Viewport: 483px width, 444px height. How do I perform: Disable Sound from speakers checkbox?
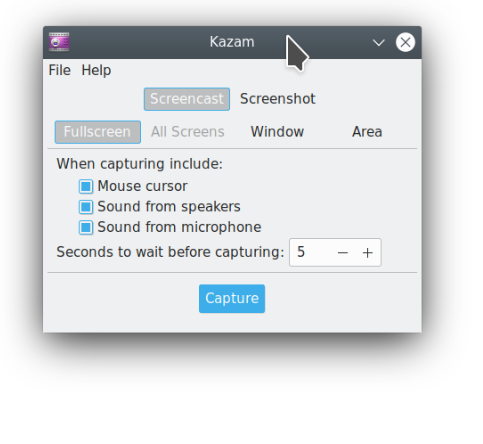(x=86, y=207)
